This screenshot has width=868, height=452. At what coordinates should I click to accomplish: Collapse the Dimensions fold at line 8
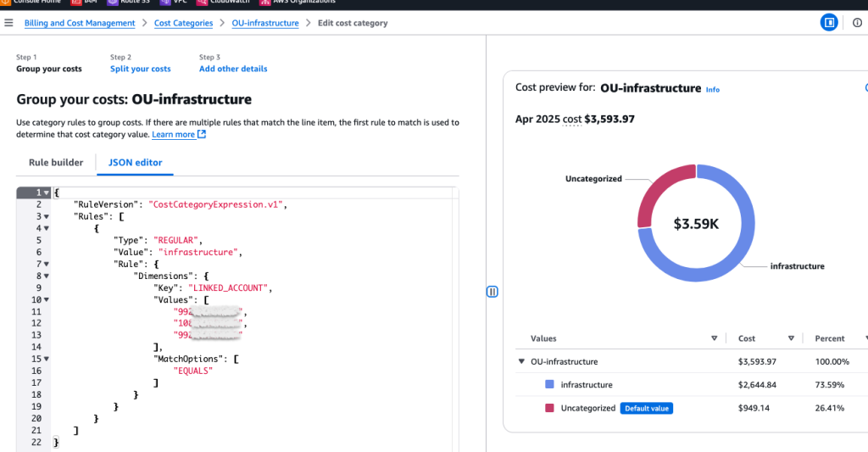[x=47, y=276]
